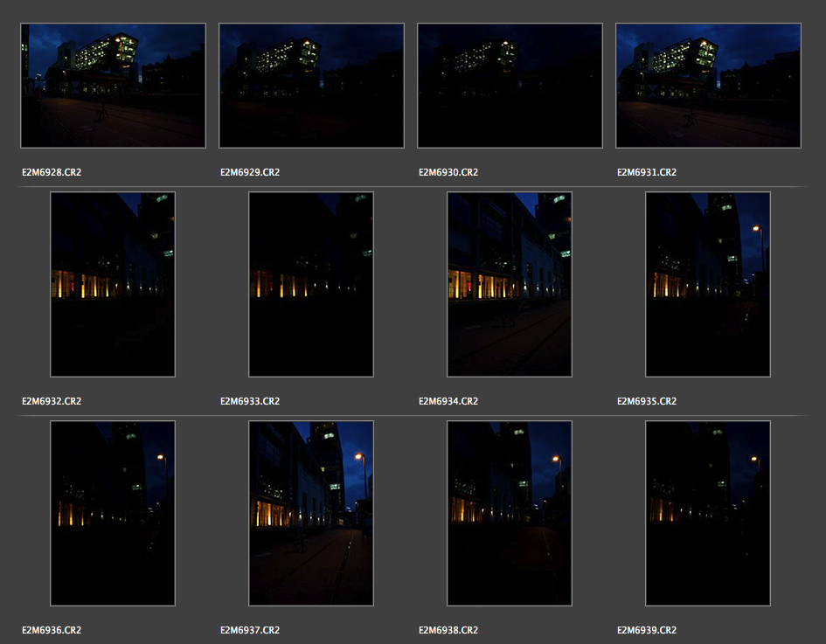Select the E2M6935.CR2 filename text
826x644 pixels.
(x=647, y=402)
